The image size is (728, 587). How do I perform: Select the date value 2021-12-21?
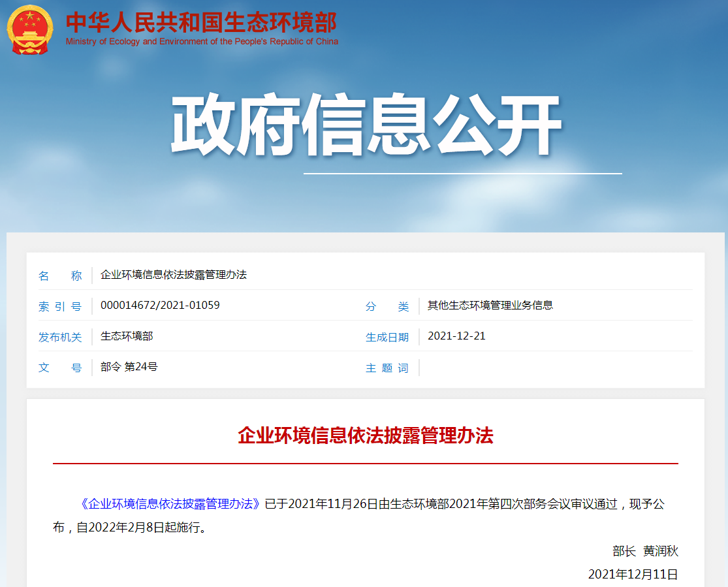pyautogui.click(x=456, y=336)
